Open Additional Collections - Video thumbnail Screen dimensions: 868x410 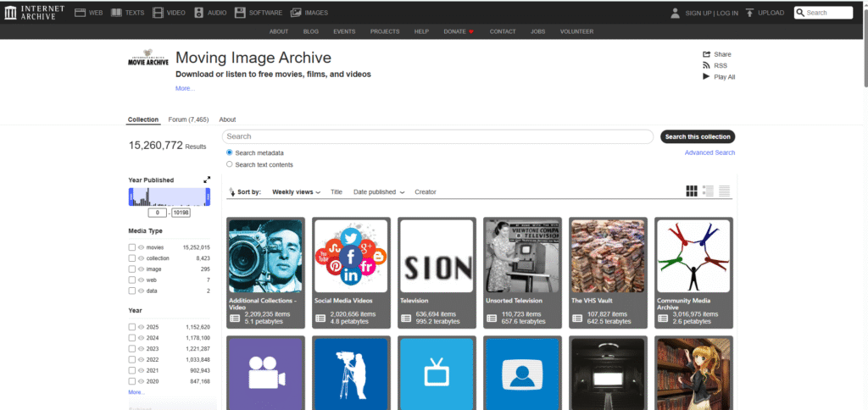(265, 255)
